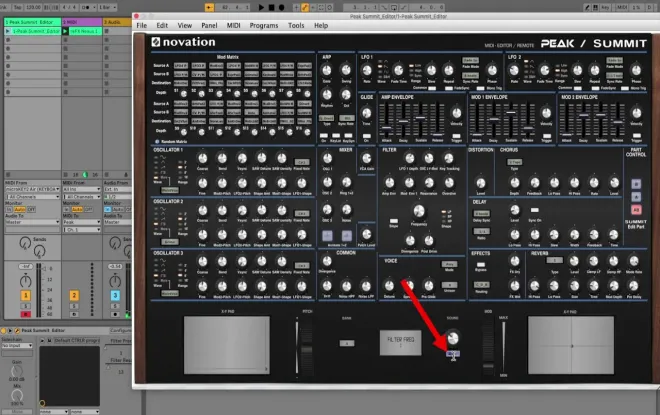660x415 pixels.
Task: Click the VCA Gain knob
Action: (367, 158)
